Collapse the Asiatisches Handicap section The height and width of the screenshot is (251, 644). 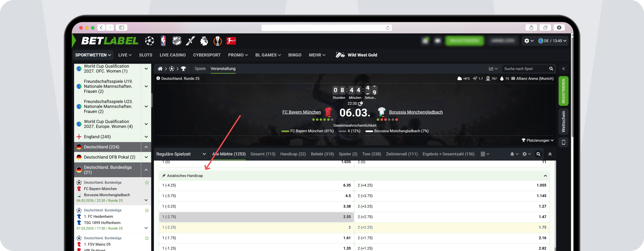coord(545,176)
